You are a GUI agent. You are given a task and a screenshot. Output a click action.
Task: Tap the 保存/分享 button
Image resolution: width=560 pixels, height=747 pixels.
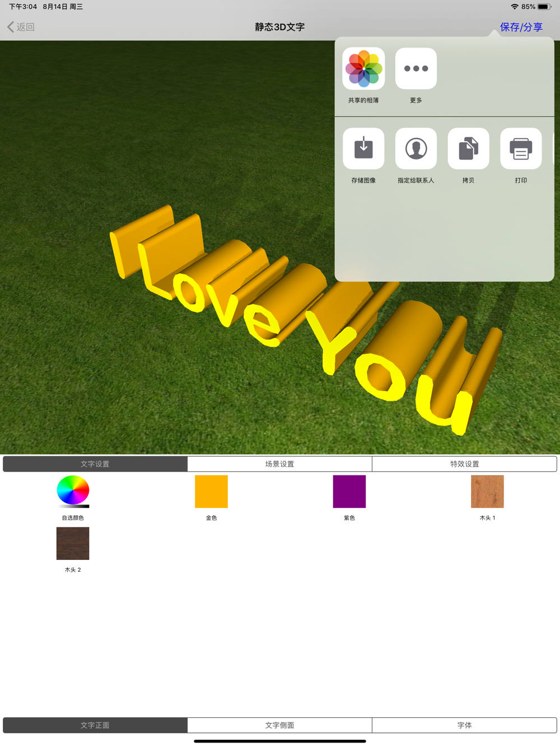pyautogui.click(x=521, y=27)
